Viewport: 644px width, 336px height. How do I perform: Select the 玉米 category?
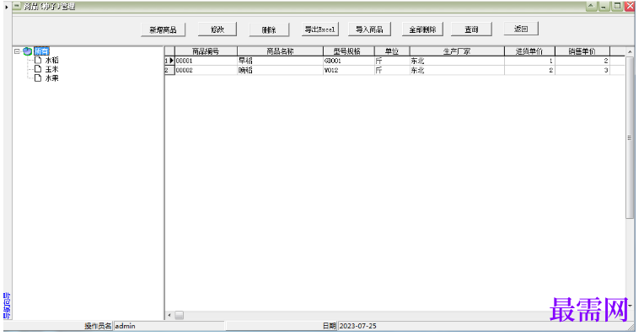click(x=51, y=69)
